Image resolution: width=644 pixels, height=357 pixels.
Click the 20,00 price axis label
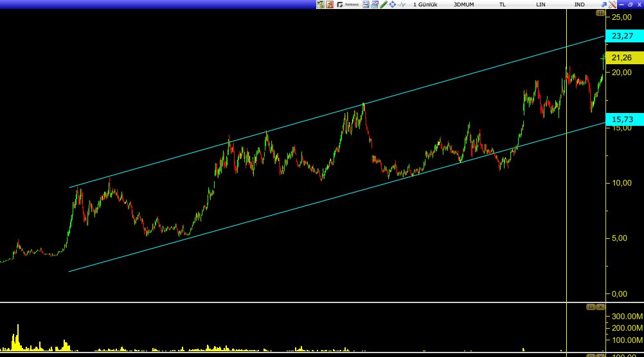622,73
